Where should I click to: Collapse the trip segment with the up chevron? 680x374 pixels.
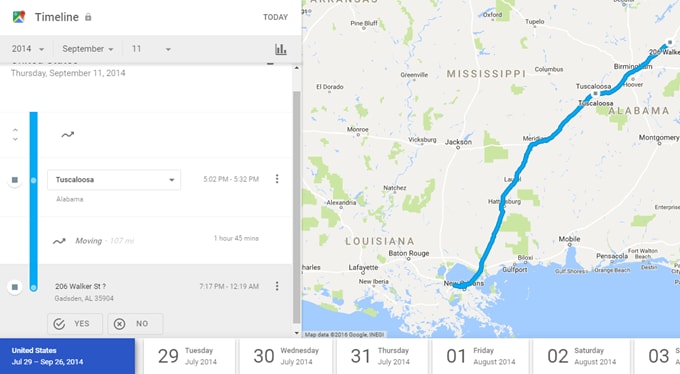(x=15, y=130)
